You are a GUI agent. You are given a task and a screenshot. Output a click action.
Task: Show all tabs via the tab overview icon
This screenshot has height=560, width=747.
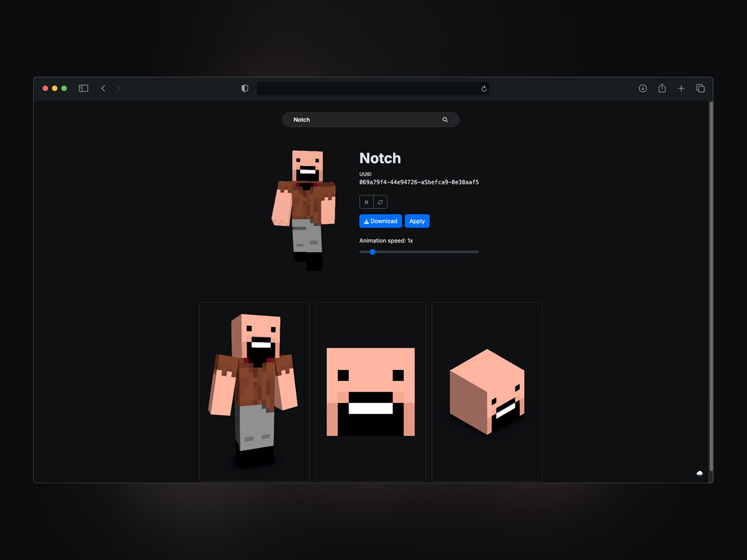[700, 88]
